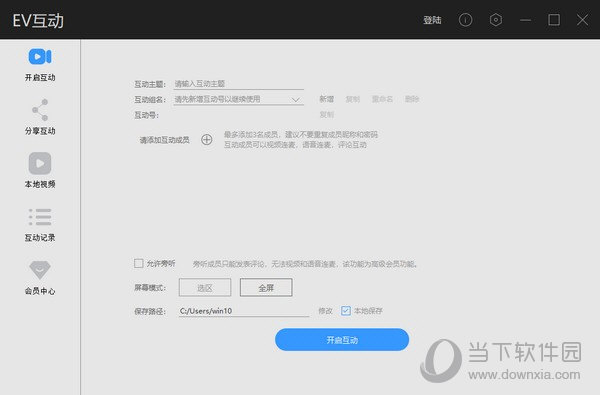Toggle the 本地保存 checkbox
Viewport: 600px width, 395px height.
[346, 310]
